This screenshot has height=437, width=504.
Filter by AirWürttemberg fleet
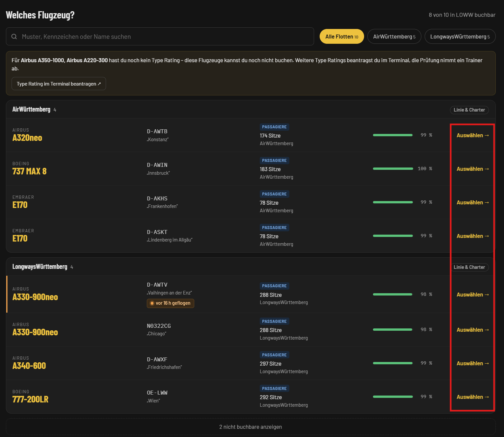[394, 37]
